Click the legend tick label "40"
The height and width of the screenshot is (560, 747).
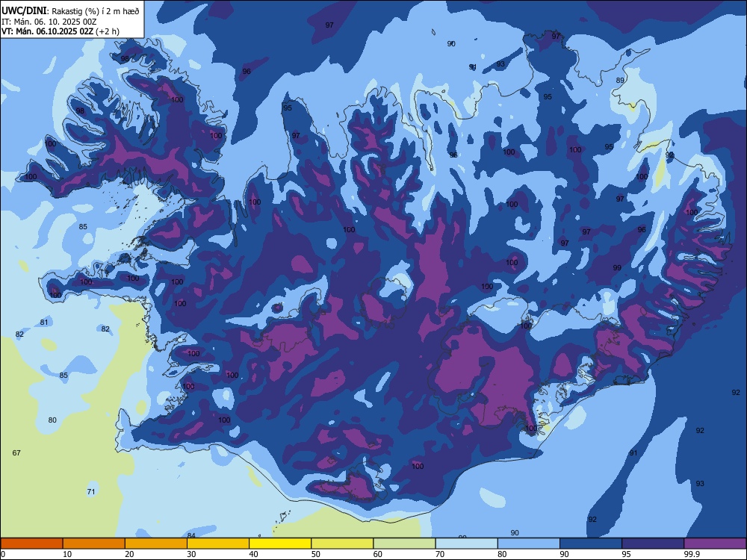point(254,554)
